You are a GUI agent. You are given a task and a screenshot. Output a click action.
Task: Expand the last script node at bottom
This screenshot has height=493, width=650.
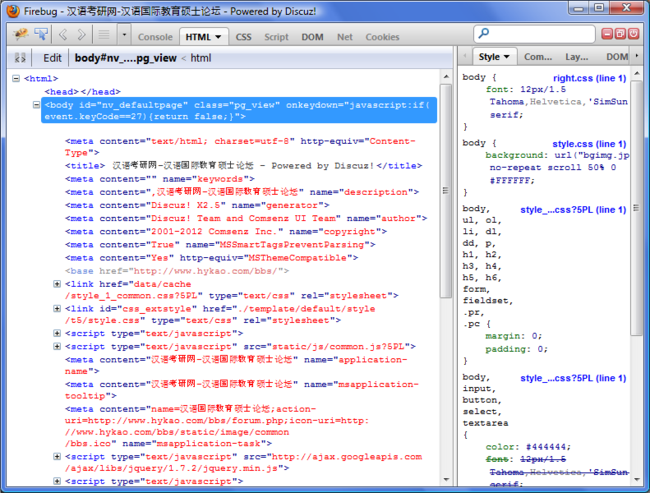tap(57, 481)
